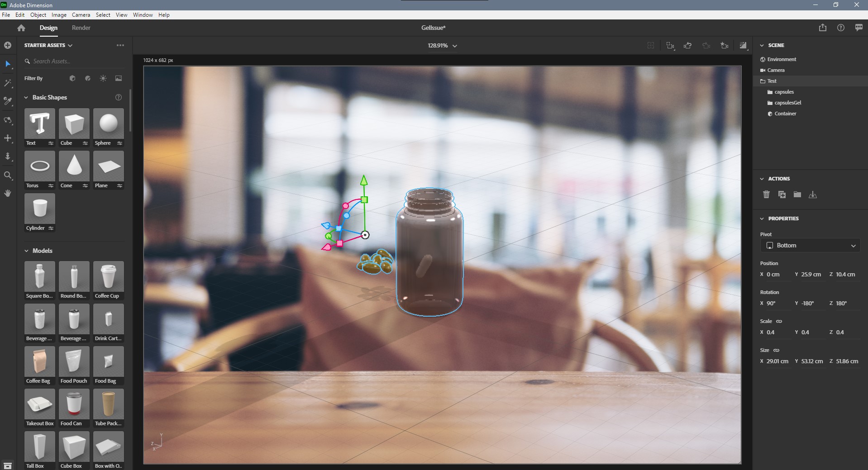Duplicate the selection using Actions panel icon
The height and width of the screenshot is (470, 868).
[x=782, y=195]
